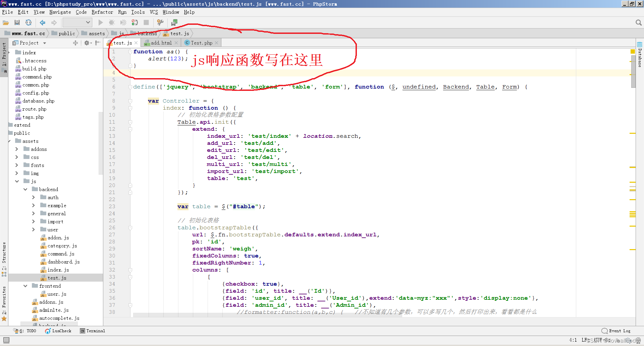Click the Synchronize refresh icon in the toolbar
The height and width of the screenshot is (346, 644).
pos(29,22)
